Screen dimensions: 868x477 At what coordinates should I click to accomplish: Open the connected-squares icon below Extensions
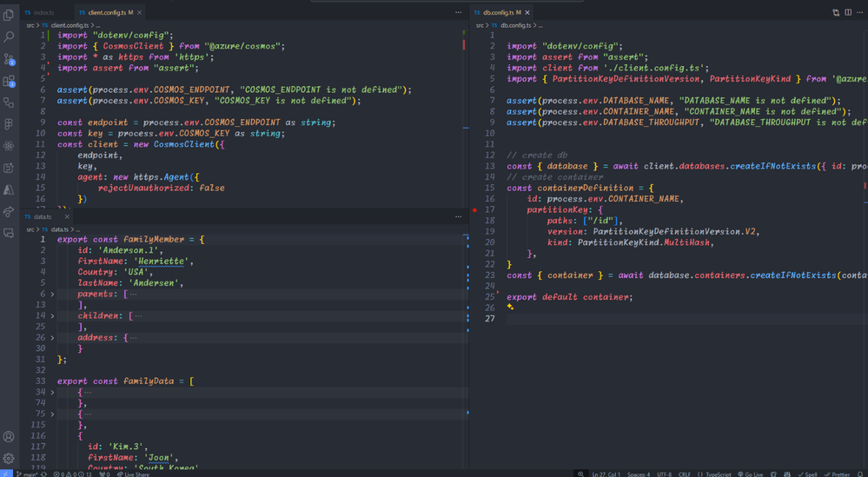coord(9,103)
